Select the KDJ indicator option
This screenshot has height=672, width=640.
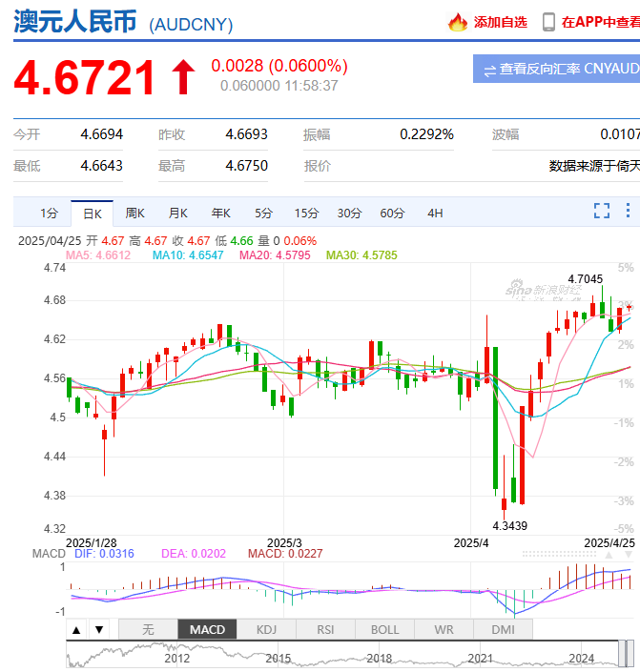point(266,629)
